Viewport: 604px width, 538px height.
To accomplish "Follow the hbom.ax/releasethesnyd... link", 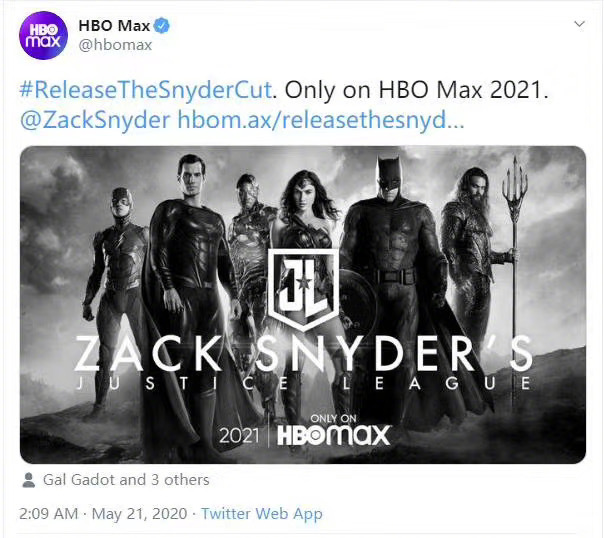I will point(320,120).
